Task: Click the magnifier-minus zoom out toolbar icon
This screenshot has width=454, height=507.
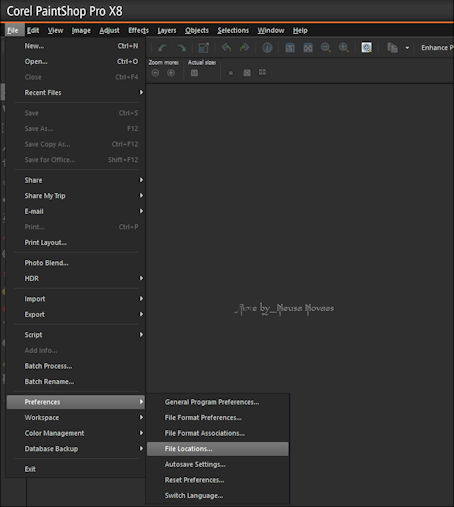Action: point(325,48)
